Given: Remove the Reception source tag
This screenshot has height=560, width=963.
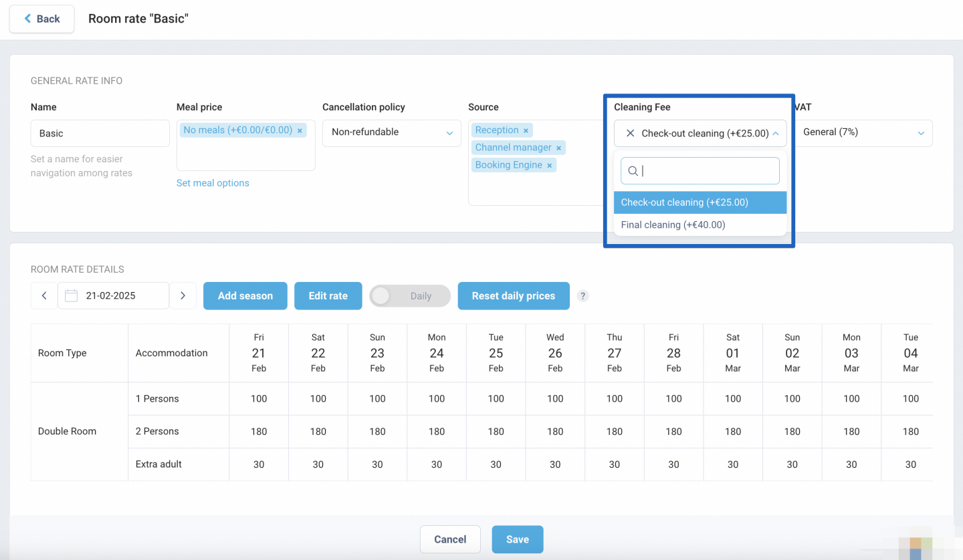Looking at the screenshot, I should tap(526, 130).
